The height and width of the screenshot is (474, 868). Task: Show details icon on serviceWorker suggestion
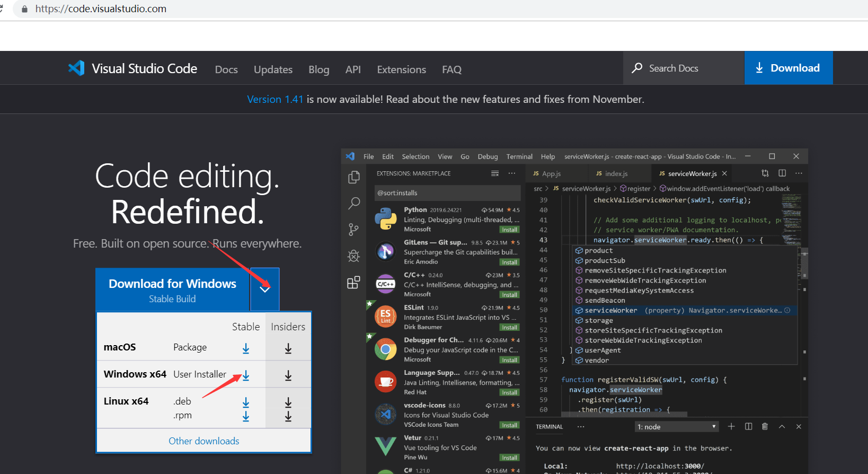(x=787, y=310)
